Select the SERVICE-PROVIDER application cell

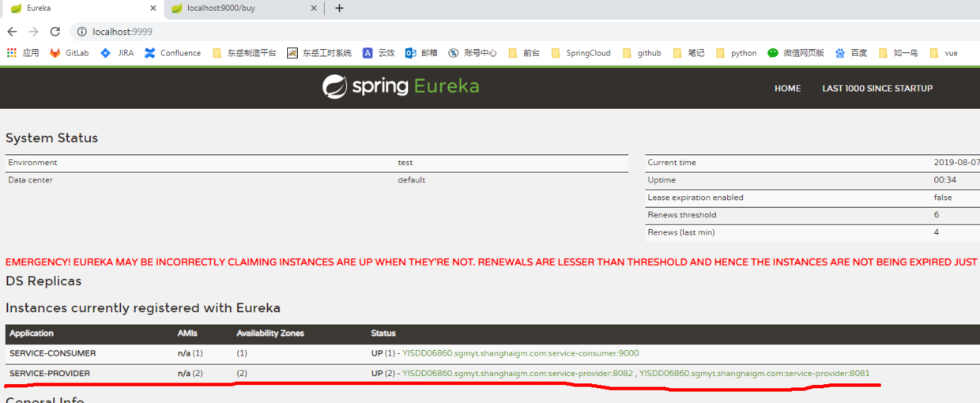50,373
